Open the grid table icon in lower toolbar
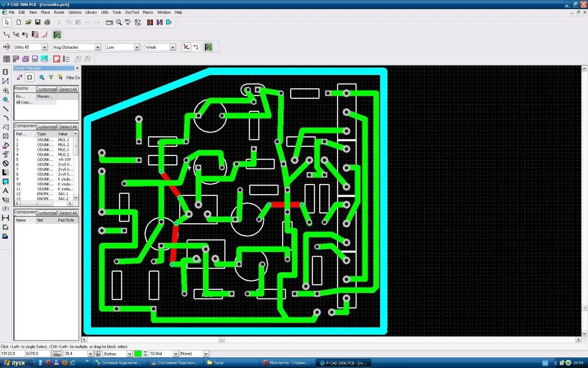 6,59
